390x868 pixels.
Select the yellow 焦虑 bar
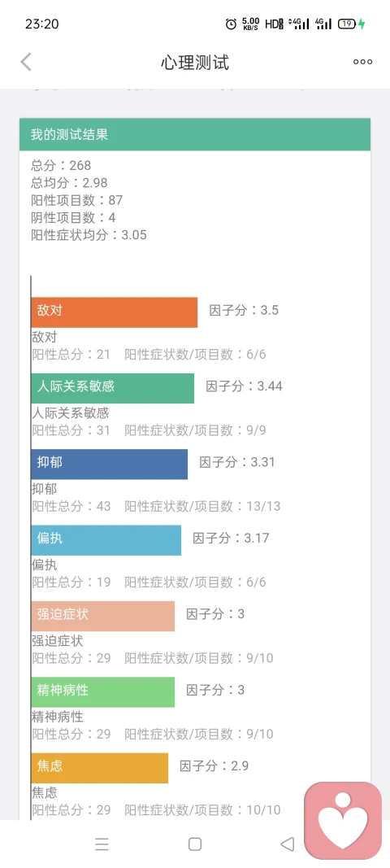99,768
